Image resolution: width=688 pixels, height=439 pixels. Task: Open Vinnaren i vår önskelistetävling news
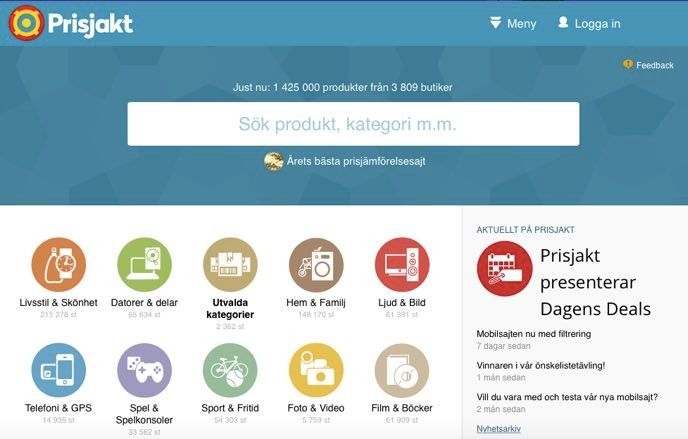[x=541, y=365]
